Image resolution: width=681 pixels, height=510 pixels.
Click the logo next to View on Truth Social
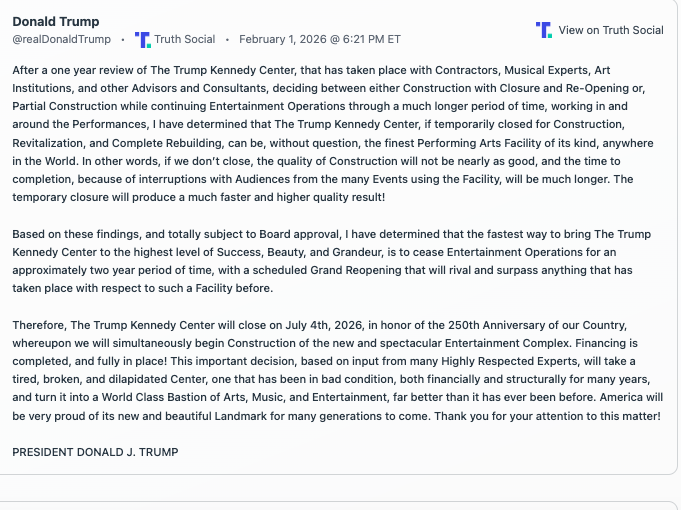pyautogui.click(x=543, y=30)
